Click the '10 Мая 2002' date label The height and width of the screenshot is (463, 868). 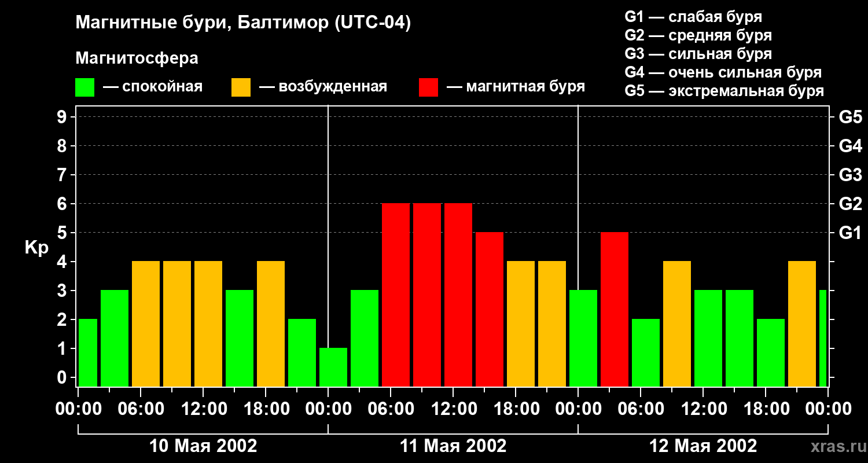tap(203, 446)
